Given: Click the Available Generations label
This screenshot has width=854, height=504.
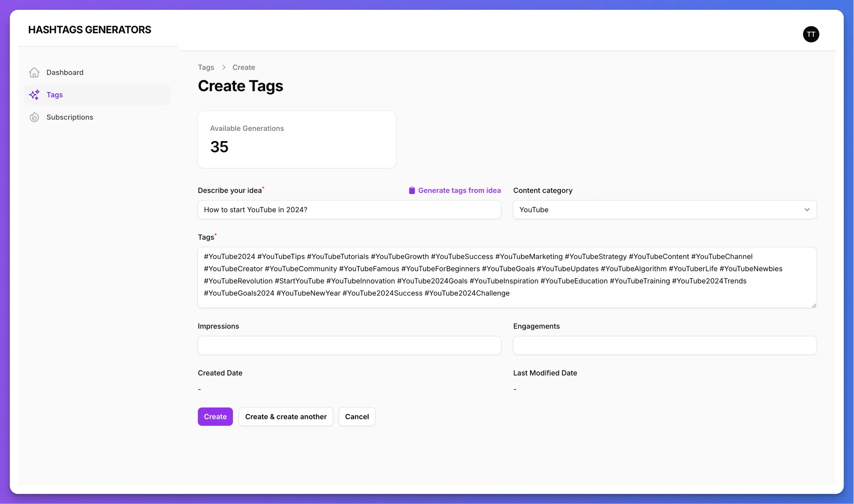Looking at the screenshot, I should [x=247, y=128].
